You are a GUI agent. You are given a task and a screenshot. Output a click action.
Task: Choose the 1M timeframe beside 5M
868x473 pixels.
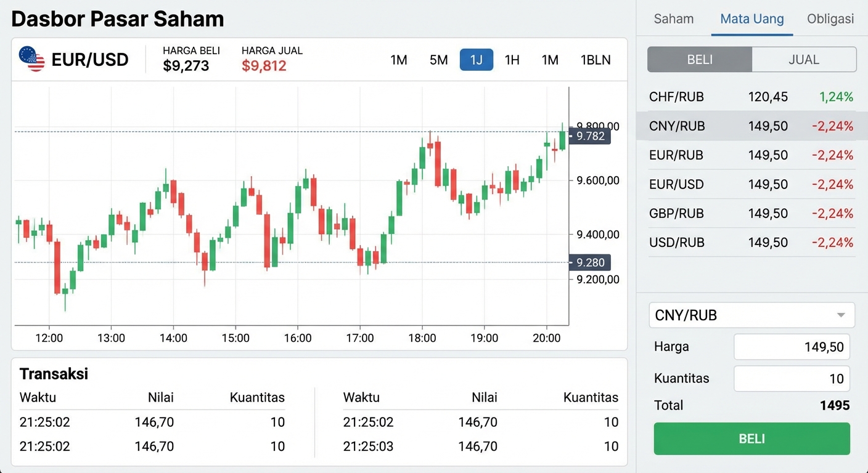click(x=399, y=60)
